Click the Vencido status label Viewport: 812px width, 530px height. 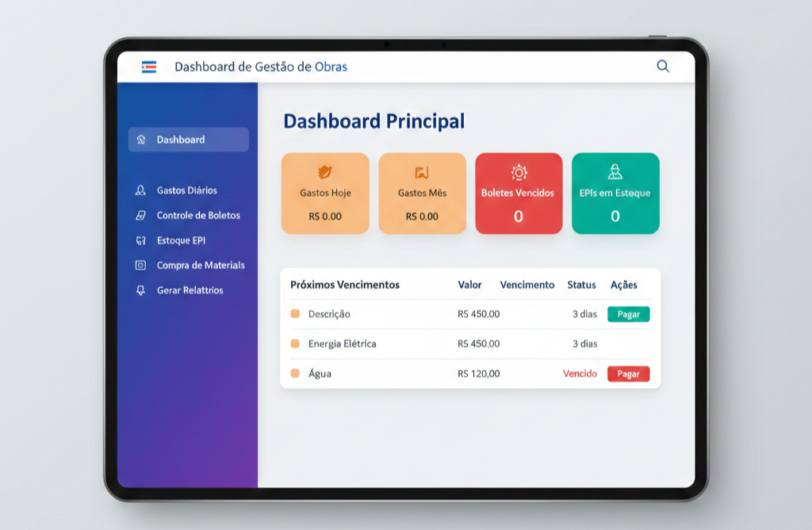pos(580,373)
